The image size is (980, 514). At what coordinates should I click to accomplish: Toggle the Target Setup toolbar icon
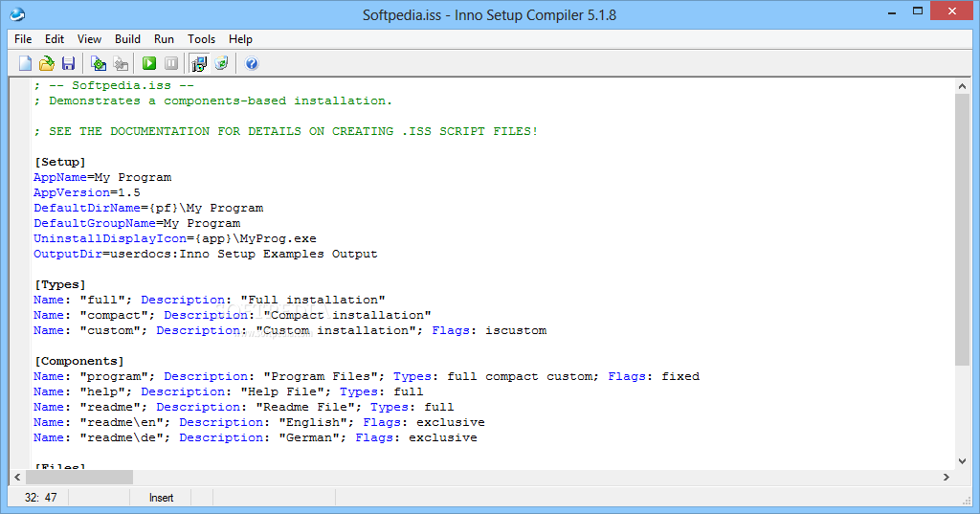(199, 63)
